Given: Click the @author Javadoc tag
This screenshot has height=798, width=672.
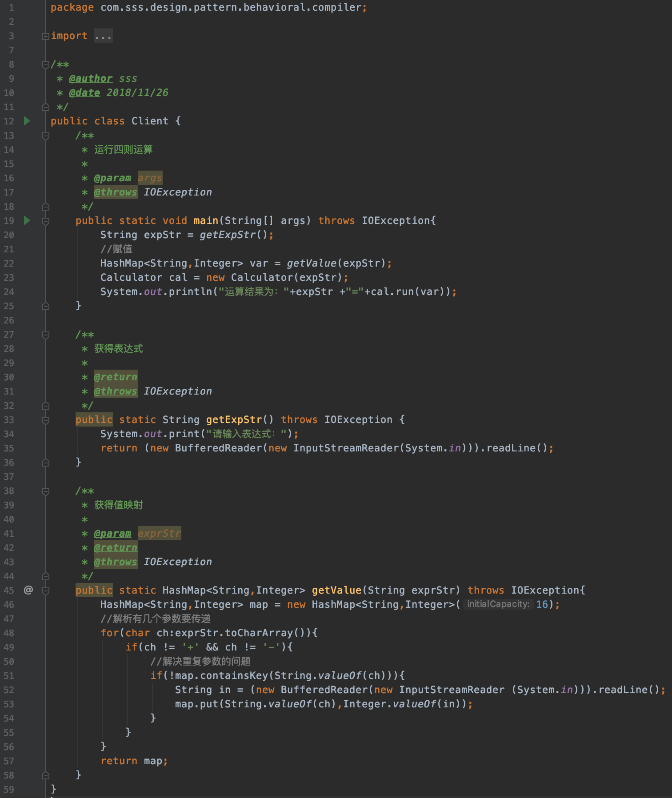Looking at the screenshot, I should pyautogui.click(x=91, y=79).
